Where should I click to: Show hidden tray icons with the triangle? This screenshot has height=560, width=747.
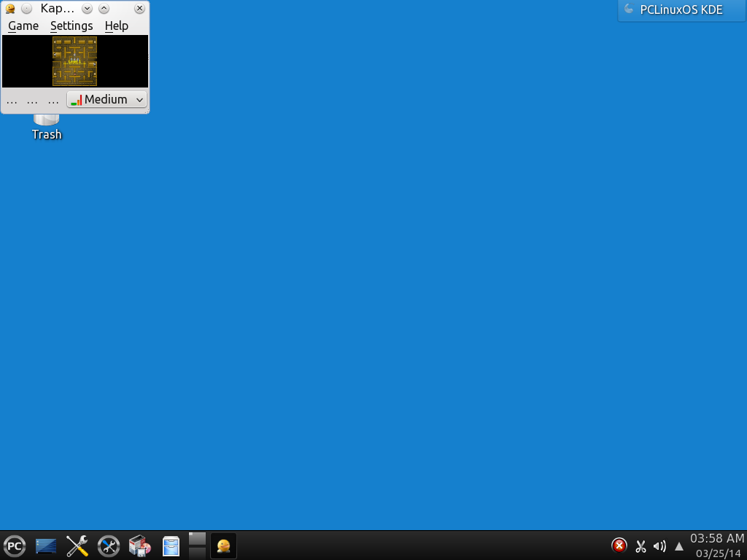coord(679,547)
